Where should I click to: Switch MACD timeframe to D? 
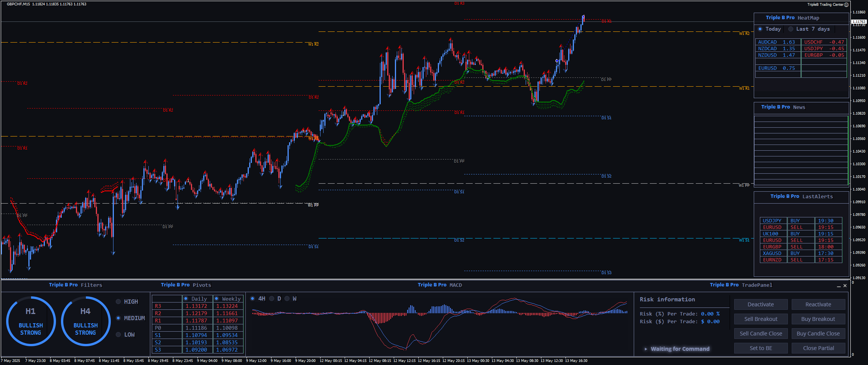tap(272, 299)
